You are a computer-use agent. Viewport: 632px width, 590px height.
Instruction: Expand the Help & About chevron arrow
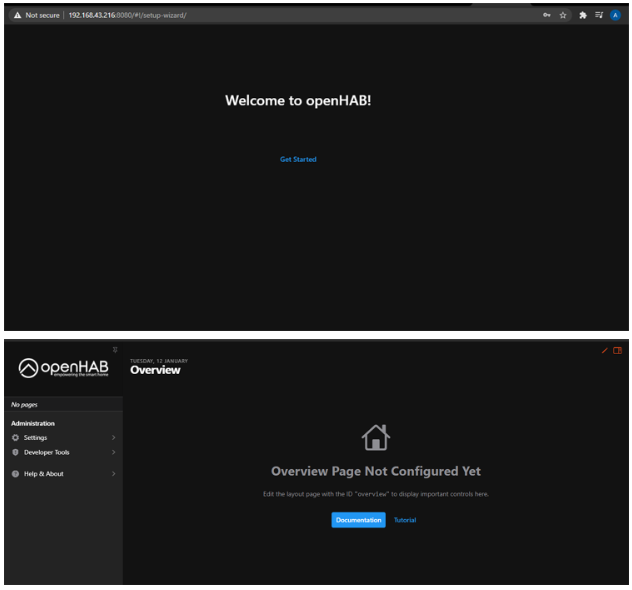point(113,473)
